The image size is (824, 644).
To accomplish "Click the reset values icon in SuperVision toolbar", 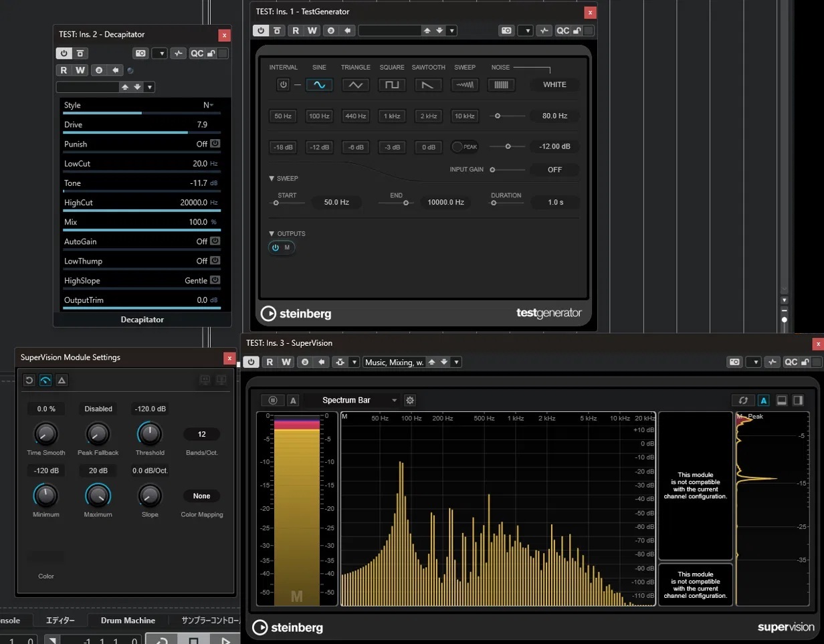I will click(743, 401).
